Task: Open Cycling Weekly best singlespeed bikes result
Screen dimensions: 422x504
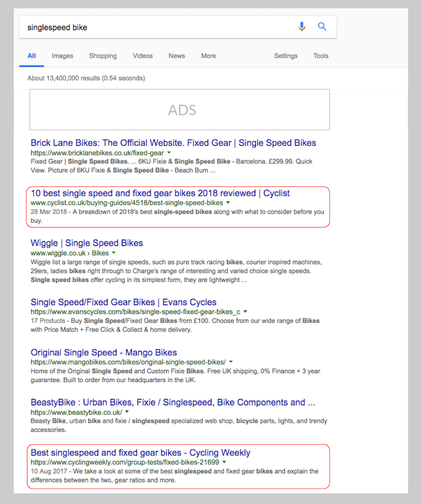Action: (140, 453)
